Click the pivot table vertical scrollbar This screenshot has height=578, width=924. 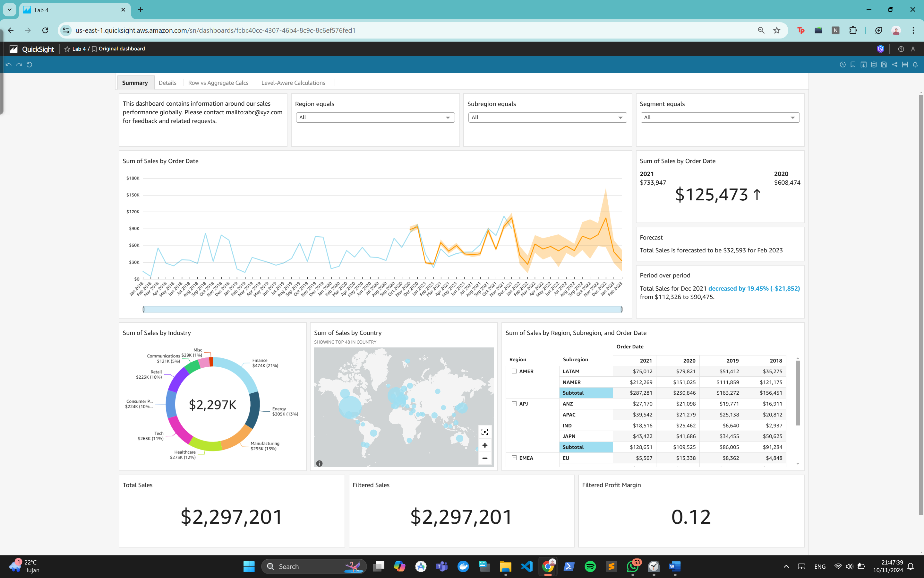tap(797, 393)
